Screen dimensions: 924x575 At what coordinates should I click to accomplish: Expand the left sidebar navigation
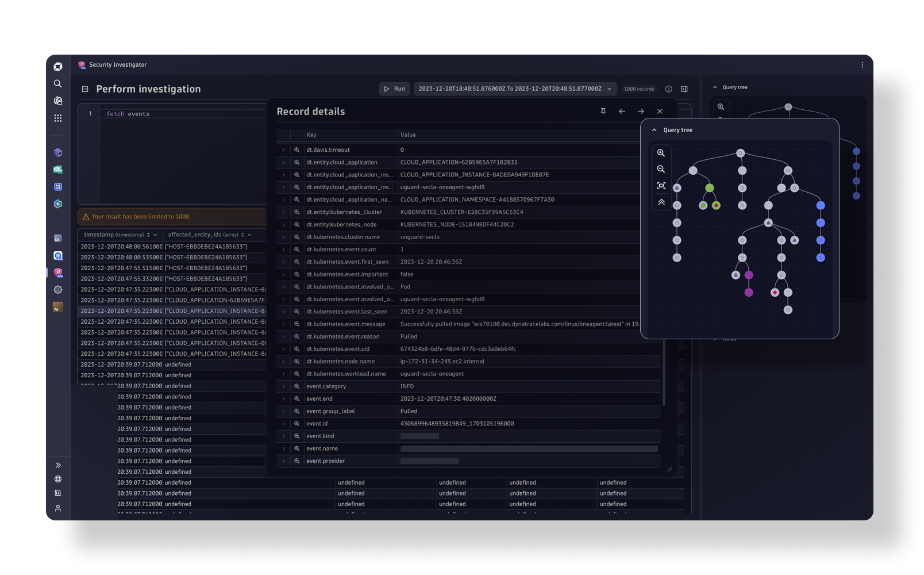click(x=57, y=465)
